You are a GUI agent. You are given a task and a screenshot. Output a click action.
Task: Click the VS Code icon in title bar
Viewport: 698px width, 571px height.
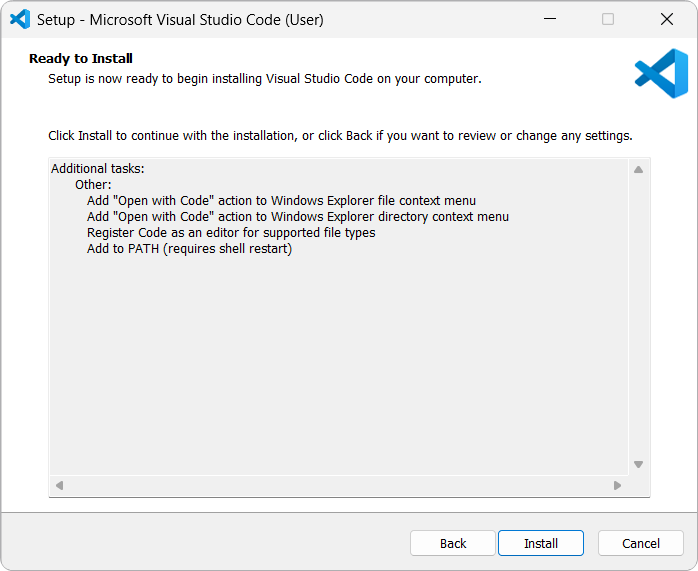pos(20,20)
